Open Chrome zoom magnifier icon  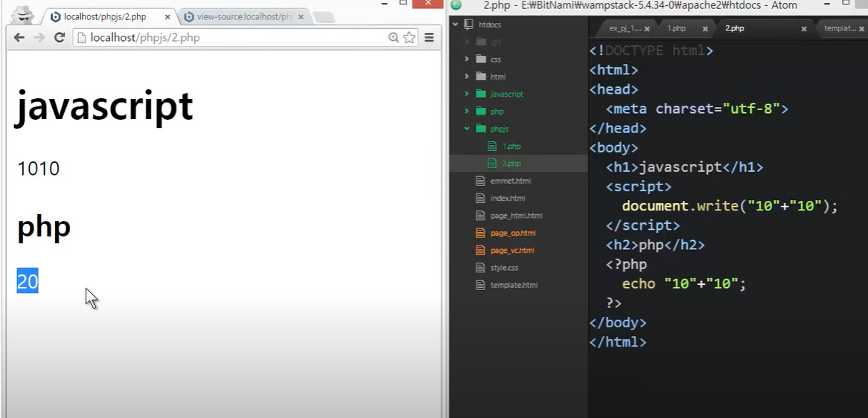click(394, 38)
